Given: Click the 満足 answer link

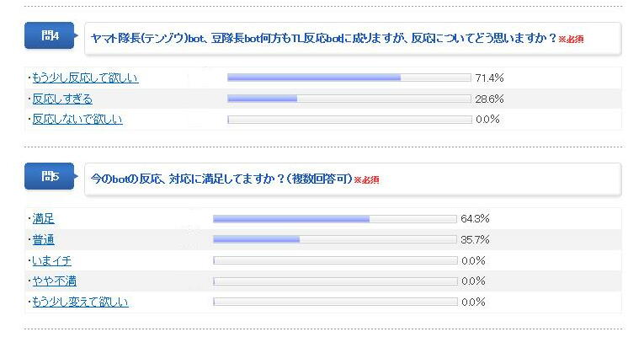Looking at the screenshot, I should pyautogui.click(x=43, y=218).
